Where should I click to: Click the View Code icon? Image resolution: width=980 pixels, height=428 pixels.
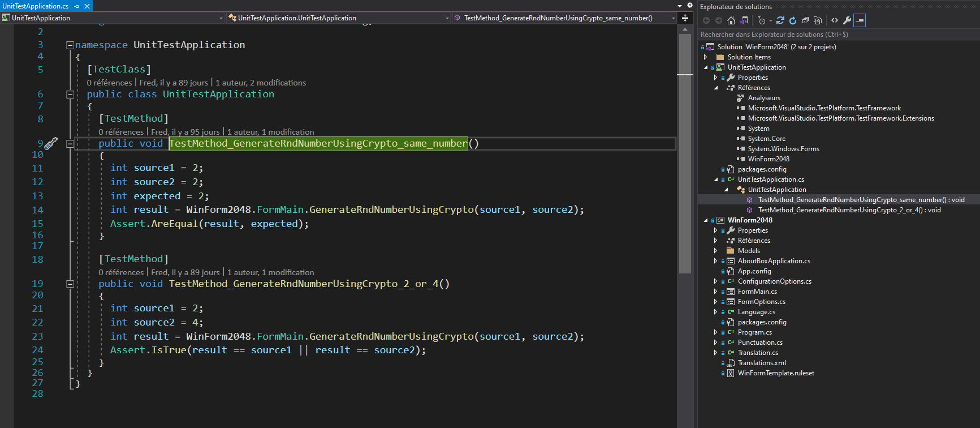[835, 20]
